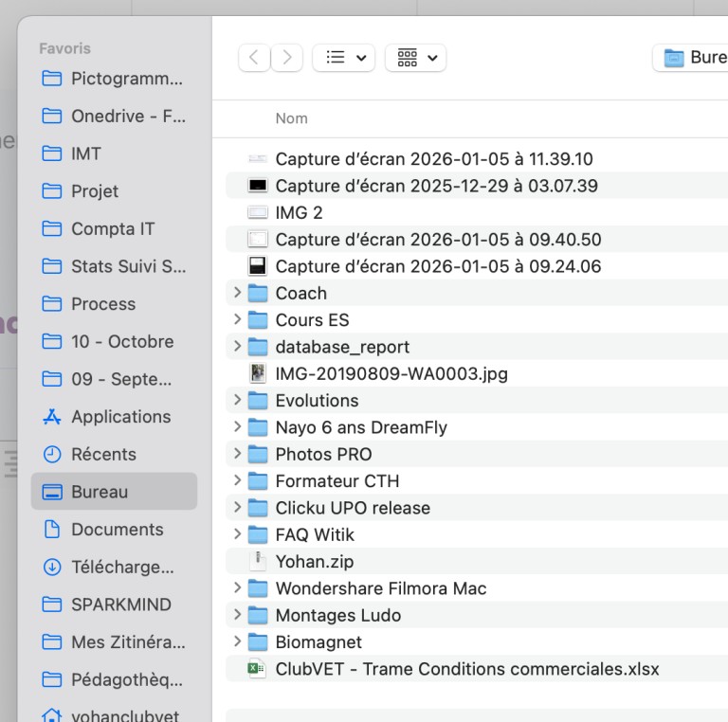Select the Onedrive folder in sidebar
Screen dimensions: 728x722
[x=128, y=117]
